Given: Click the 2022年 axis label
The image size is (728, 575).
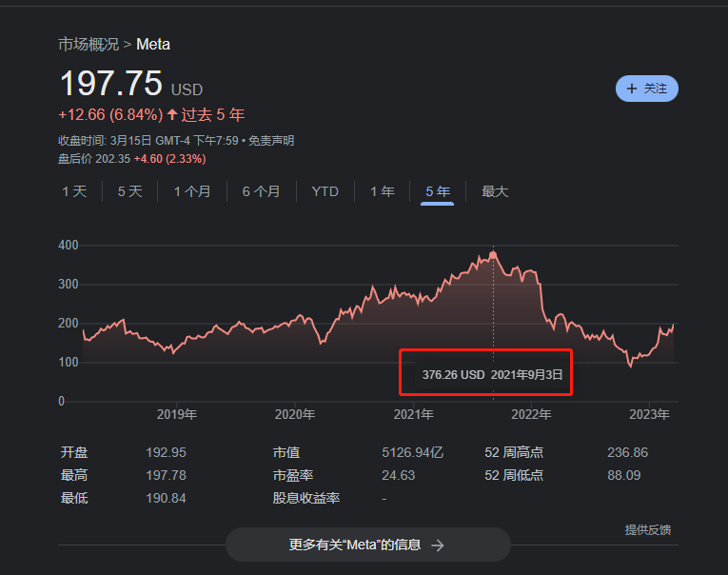Looking at the screenshot, I should click(x=531, y=414).
